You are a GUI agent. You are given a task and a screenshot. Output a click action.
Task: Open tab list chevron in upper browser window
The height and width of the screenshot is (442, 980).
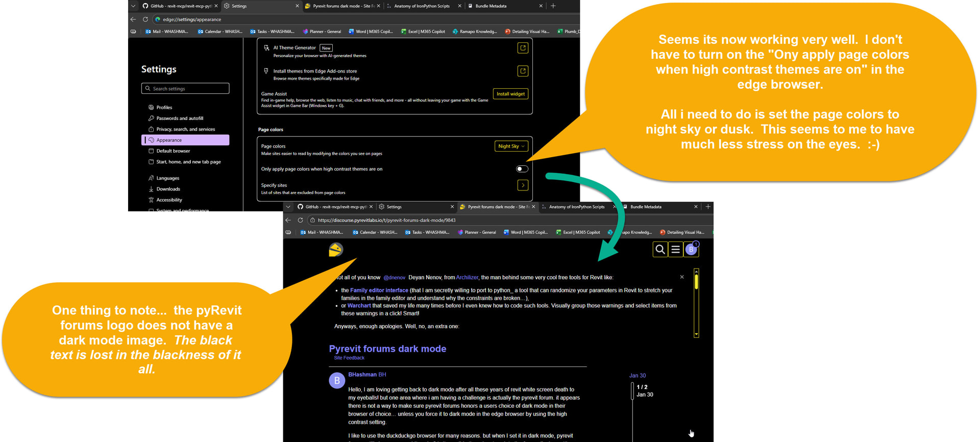pos(133,6)
